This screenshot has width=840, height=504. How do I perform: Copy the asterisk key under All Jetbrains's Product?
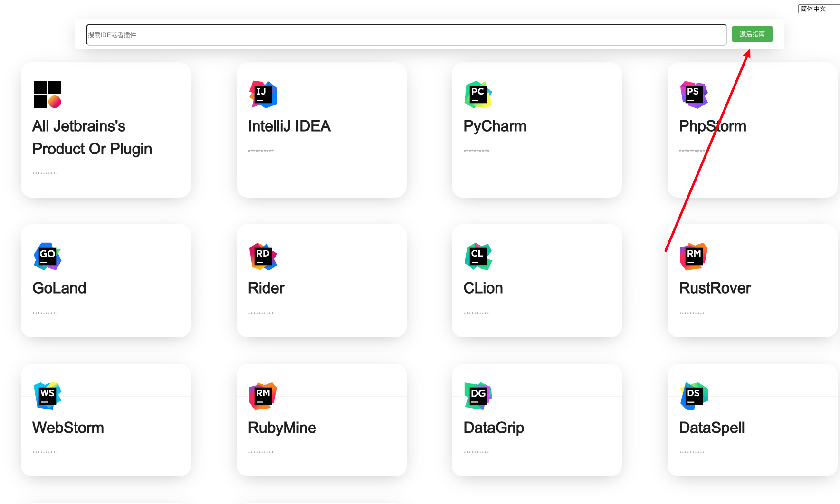[45, 174]
